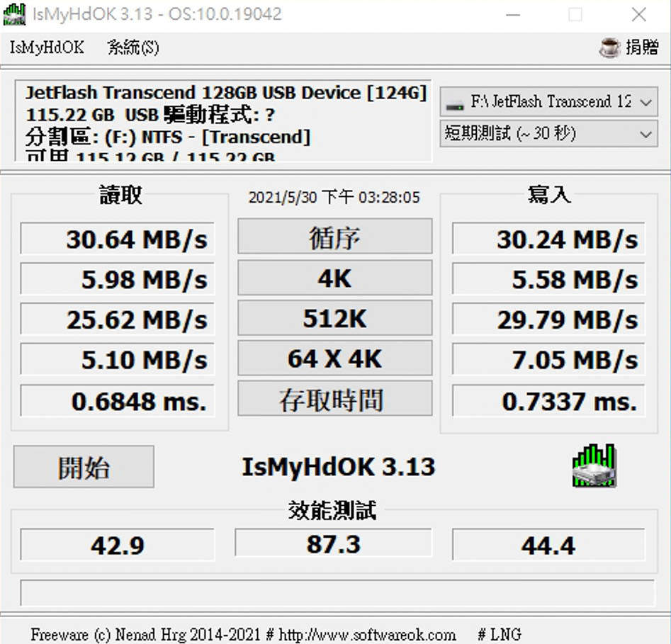Click the 25.62 MB/s 512K read value
Image resolution: width=671 pixels, height=644 pixels.
coord(117,320)
